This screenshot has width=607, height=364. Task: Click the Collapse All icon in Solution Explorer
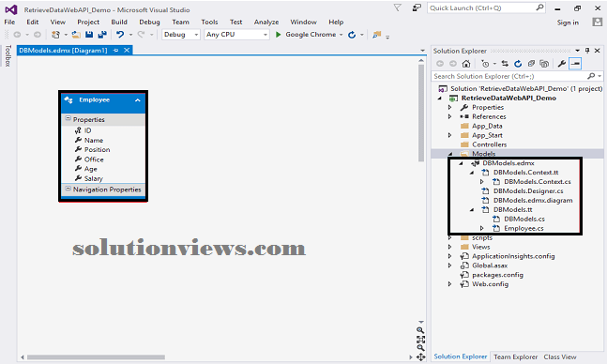click(x=531, y=64)
